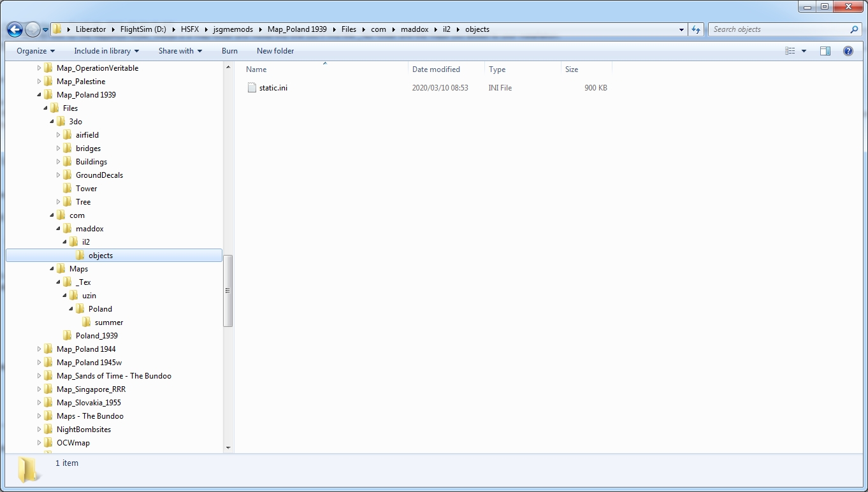Click the Map_Poland 1944 folder icon
This screenshot has width=868, height=492.
point(48,349)
